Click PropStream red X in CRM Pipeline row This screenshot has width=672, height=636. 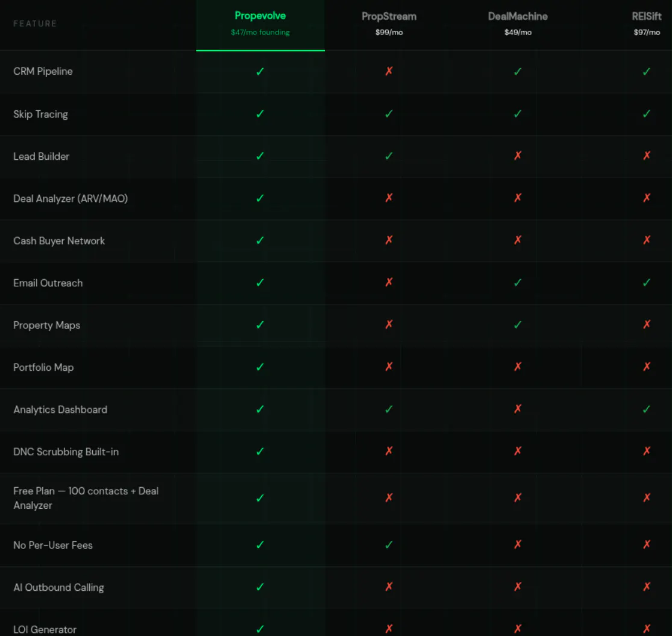pyautogui.click(x=389, y=71)
